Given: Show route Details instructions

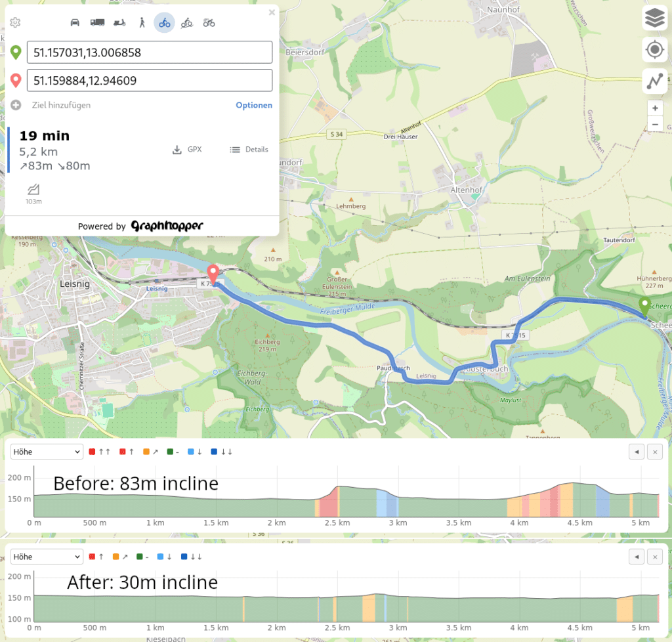Looking at the screenshot, I should 249,150.
